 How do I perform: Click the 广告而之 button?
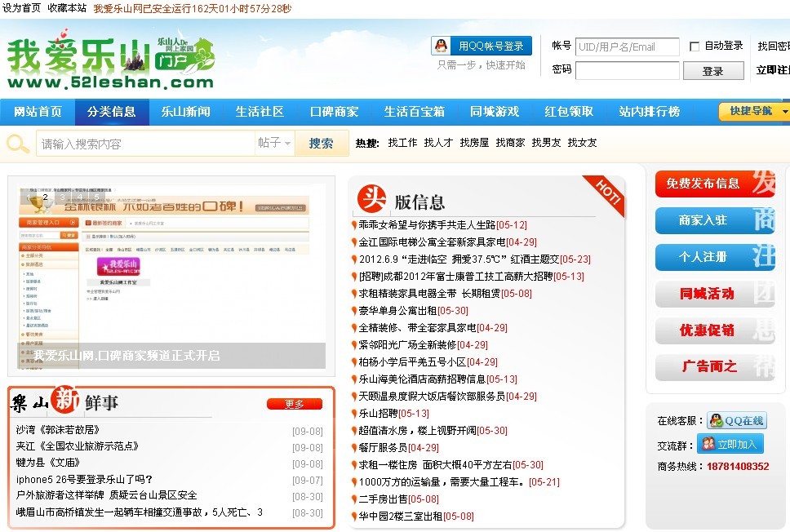click(x=715, y=366)
